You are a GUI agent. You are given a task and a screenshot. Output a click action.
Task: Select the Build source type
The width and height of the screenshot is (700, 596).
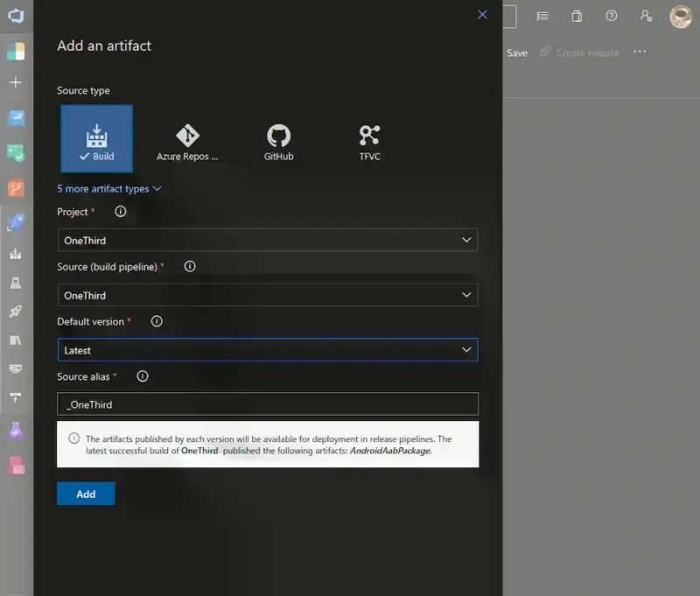click(96, 139)
